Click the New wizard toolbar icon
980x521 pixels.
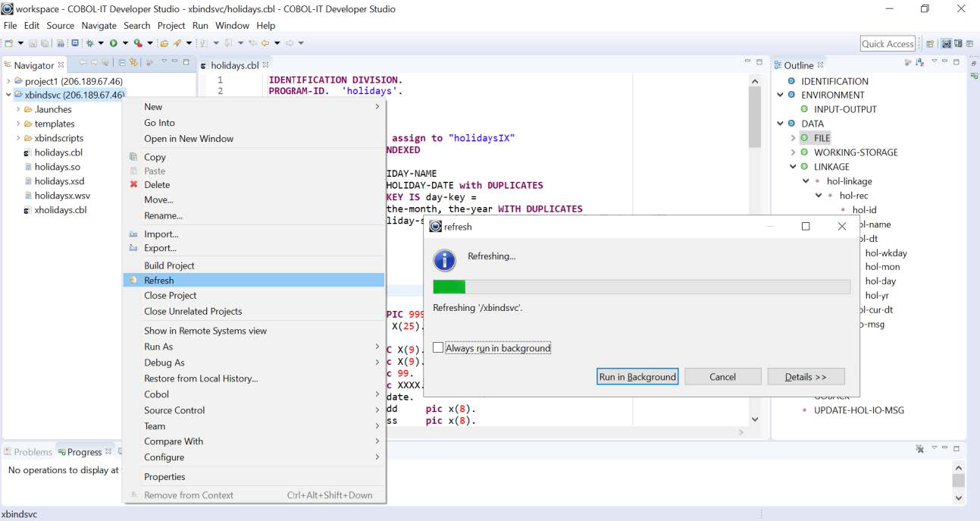coord(9,43)
